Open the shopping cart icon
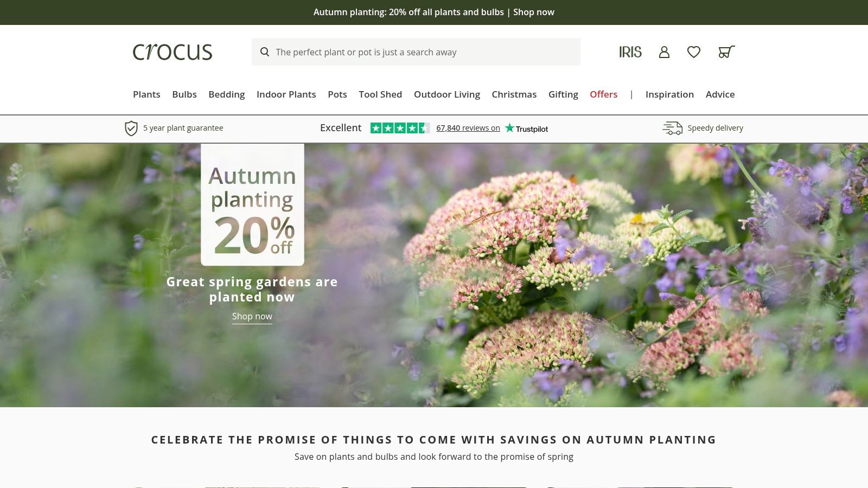The image size is (868, 488). [726, 52]
